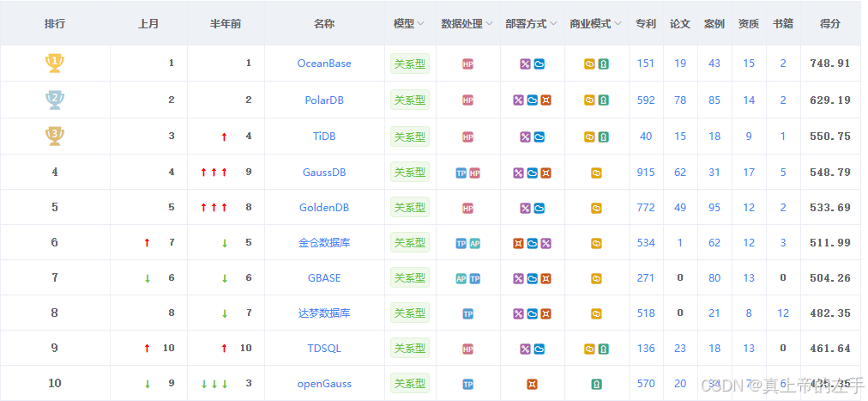Open the TiDB database link

point(324,137)
